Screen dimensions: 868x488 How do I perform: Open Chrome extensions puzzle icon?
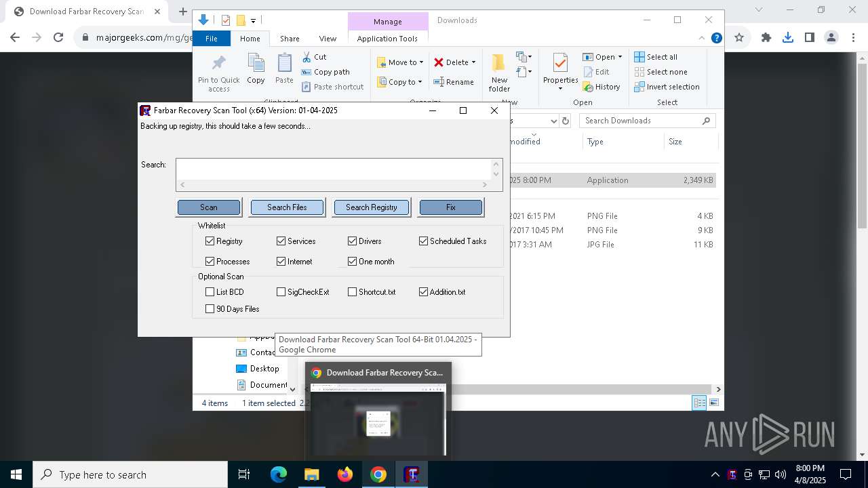tap(766, 37)
